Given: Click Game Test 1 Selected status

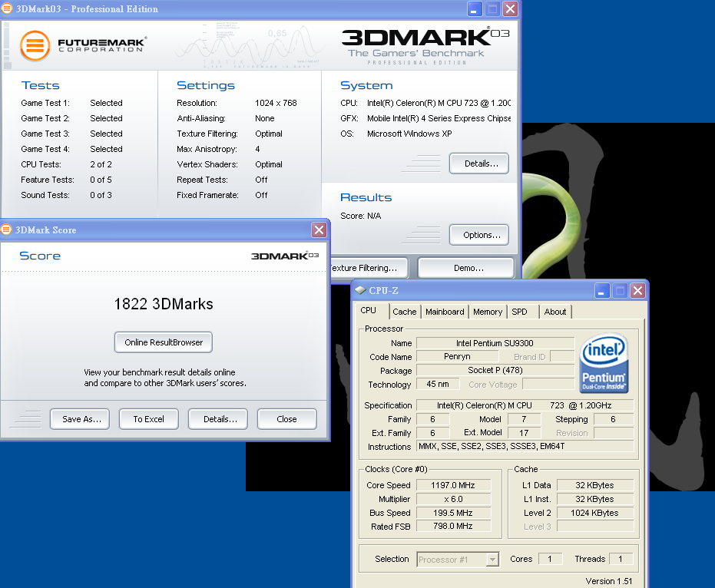Looking at the screenshot, I should click(106, 103).
